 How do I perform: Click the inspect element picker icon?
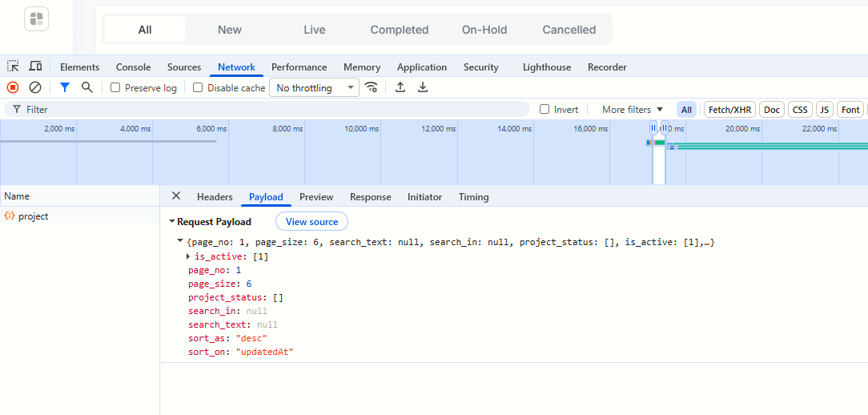[13, 66]
